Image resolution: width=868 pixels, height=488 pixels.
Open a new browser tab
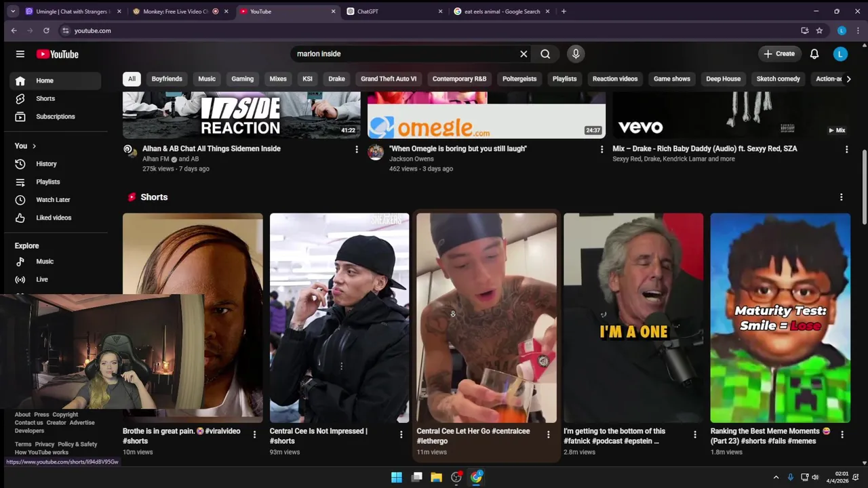tap(564, 12)
